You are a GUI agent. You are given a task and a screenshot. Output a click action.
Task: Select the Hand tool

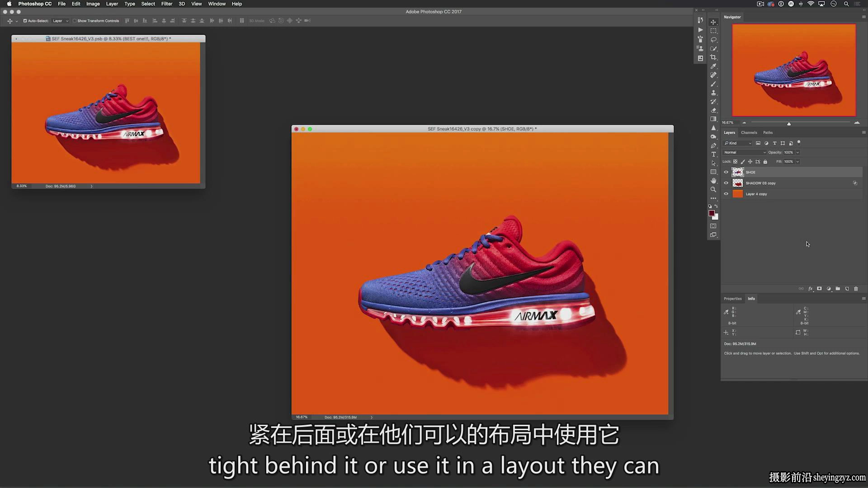713,181
